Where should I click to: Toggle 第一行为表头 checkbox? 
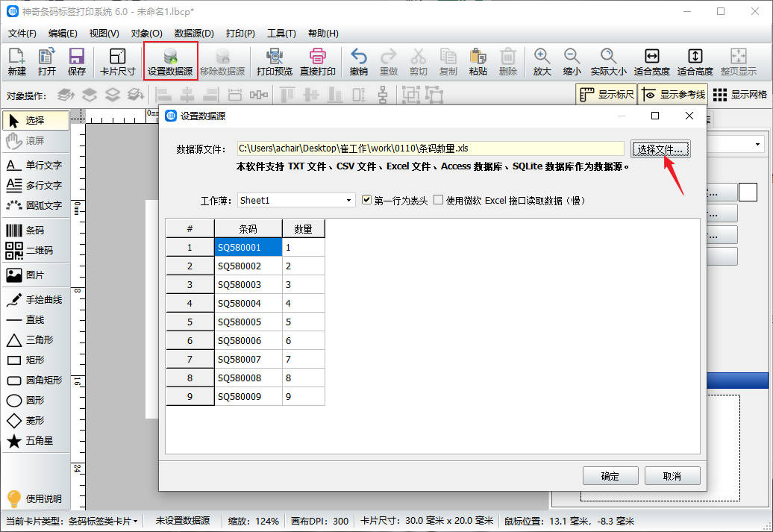coord(366,200)
